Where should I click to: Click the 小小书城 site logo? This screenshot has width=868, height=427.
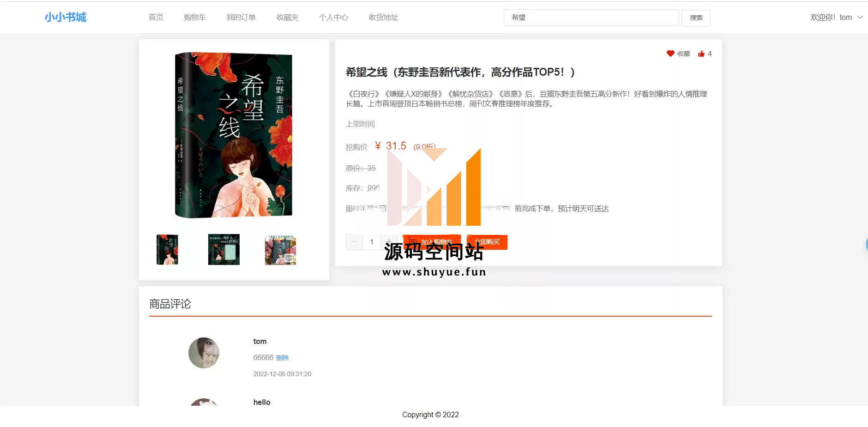coord(65,18)
